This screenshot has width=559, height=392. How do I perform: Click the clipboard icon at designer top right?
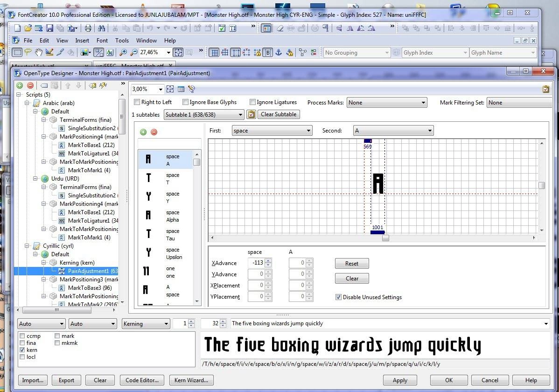[x=546, y=89]
